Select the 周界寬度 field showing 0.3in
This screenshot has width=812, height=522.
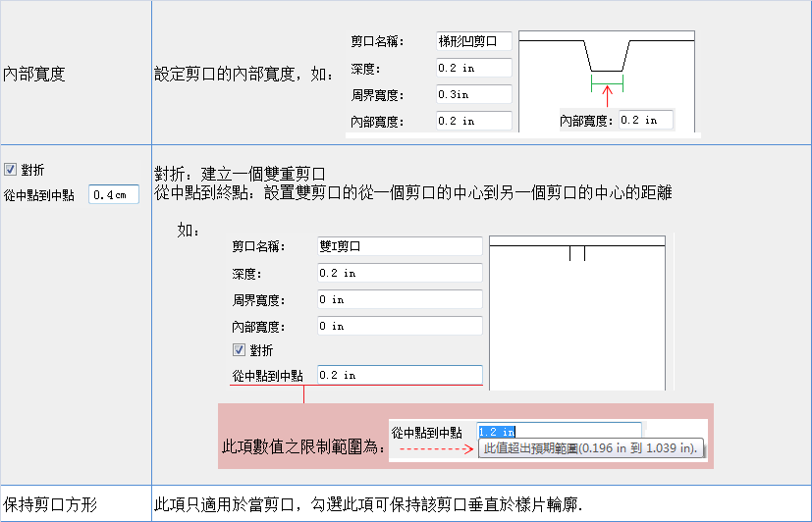coord(473,95)
